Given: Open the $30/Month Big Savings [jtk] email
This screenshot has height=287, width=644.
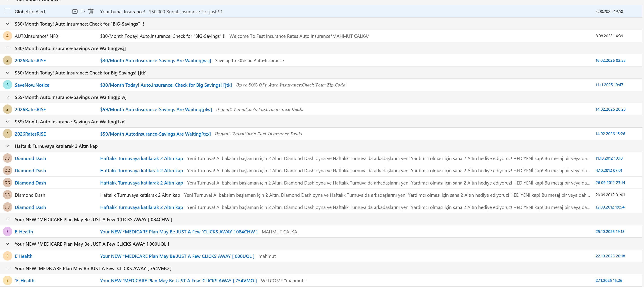Looking at the screenshot, I should (166, 85).
